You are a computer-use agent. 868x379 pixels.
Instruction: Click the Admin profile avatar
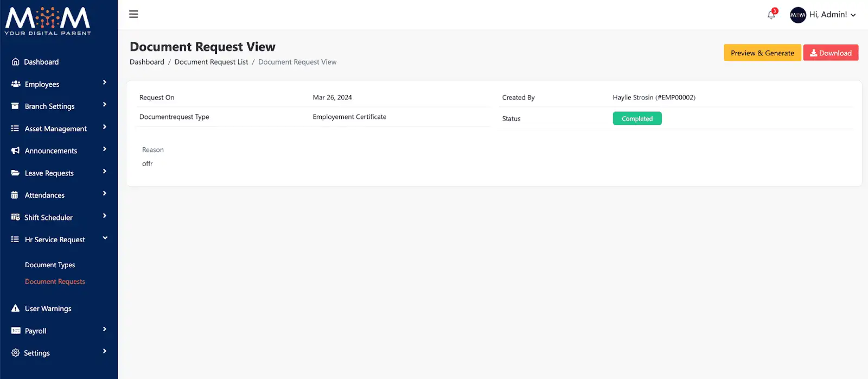(x=797, y=15)
